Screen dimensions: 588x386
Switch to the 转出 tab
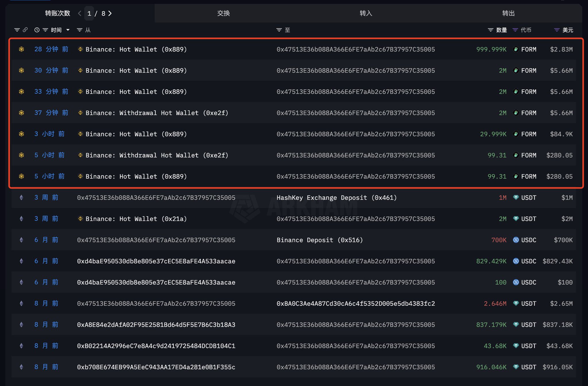[508, 13]
